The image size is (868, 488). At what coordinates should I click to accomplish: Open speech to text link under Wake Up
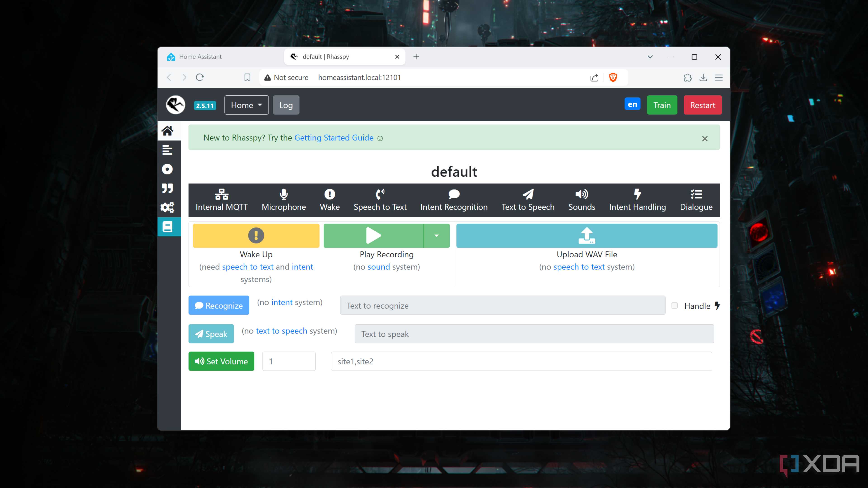pos(248,267)
